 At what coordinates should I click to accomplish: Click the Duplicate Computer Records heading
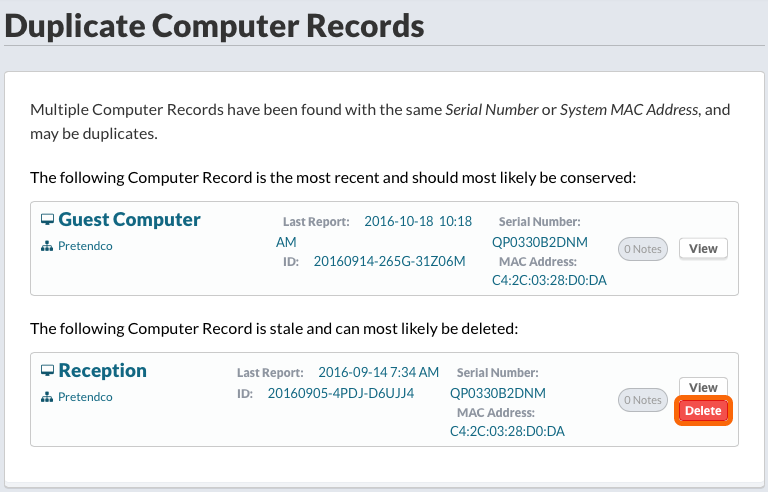215,25
